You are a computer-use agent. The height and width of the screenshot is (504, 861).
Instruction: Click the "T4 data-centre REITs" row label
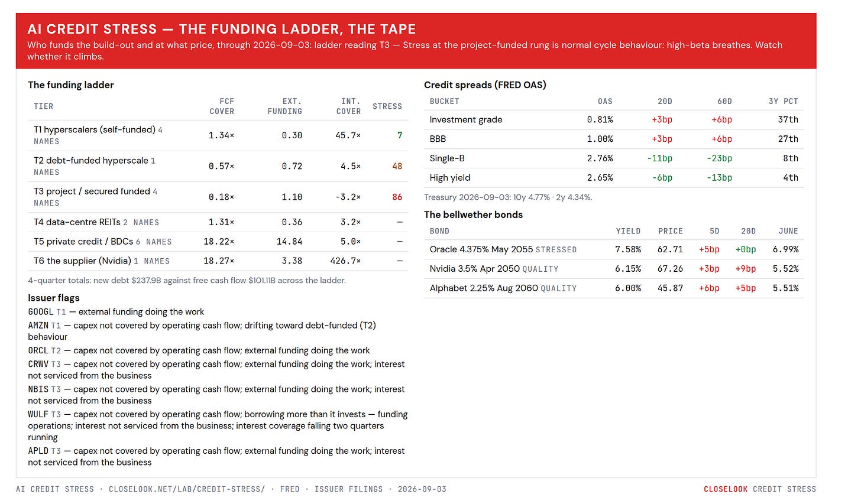(77, 223)
